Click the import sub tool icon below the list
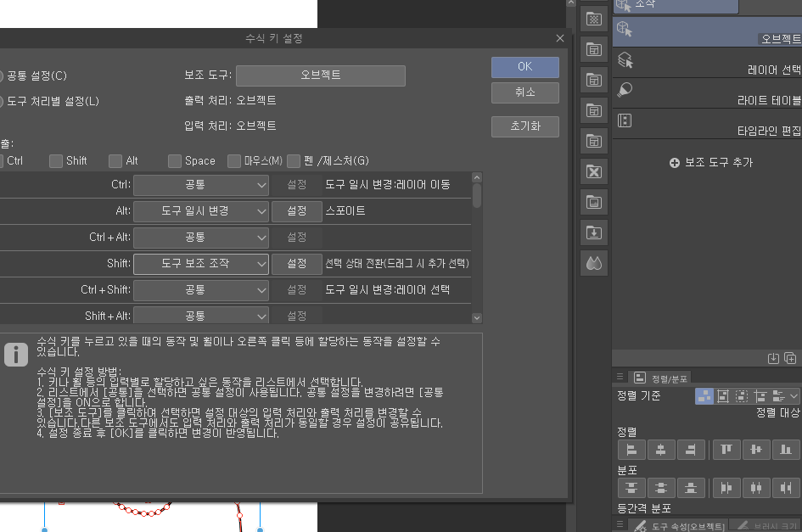 point(773,359)
